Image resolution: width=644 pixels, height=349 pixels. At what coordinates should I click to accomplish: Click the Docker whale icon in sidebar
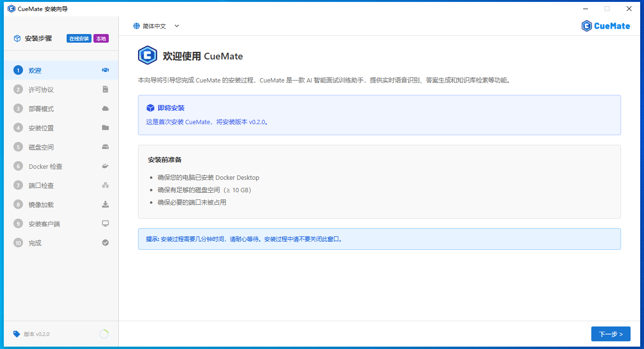(105, 166)
